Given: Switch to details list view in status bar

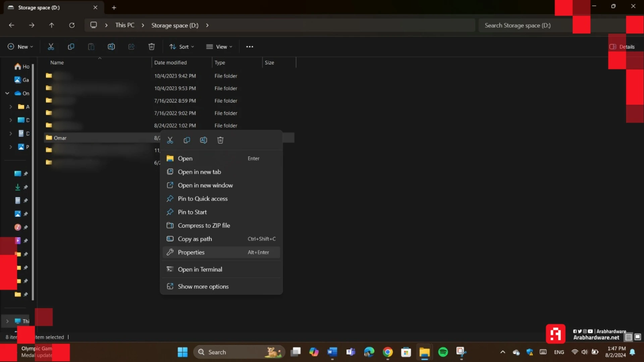Looking at the screenshot, I should (629, 337).
